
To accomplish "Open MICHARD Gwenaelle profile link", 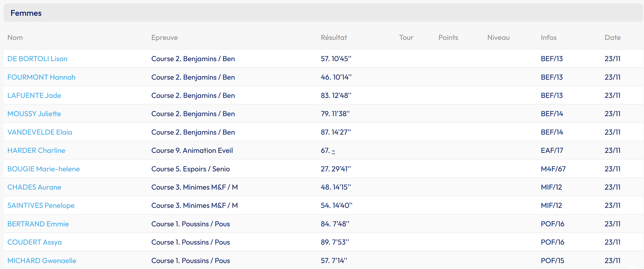I will tap(42, 261).
